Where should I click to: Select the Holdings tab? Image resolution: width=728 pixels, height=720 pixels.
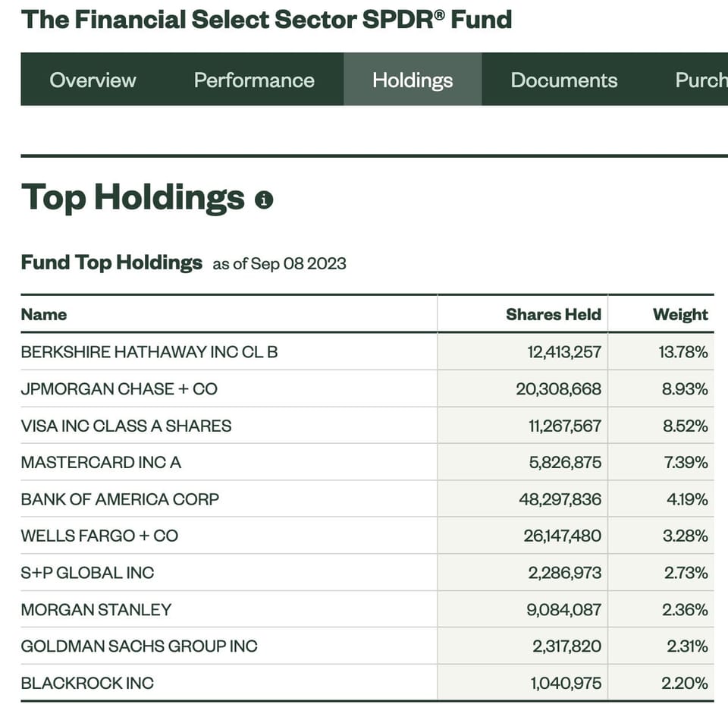pos(413,80)
